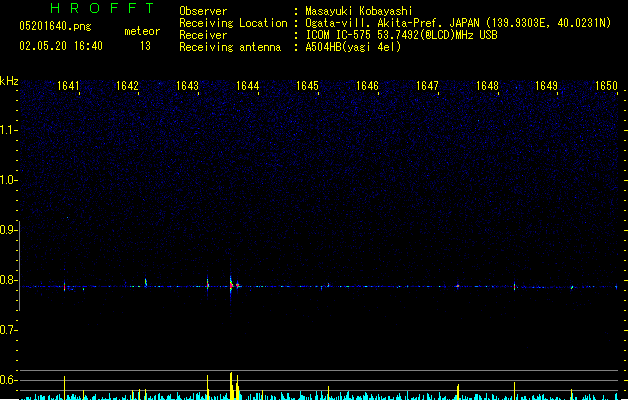This screenshot has height=400, width=629.
Task: Click the 1650 time axis label
Action: [606, 86]
